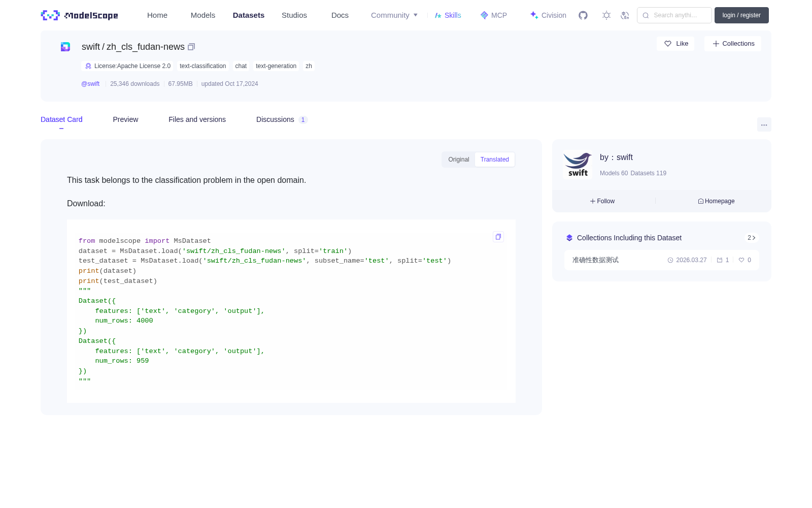
Task: Click the license badge icon
Action: tap(88, 66)
